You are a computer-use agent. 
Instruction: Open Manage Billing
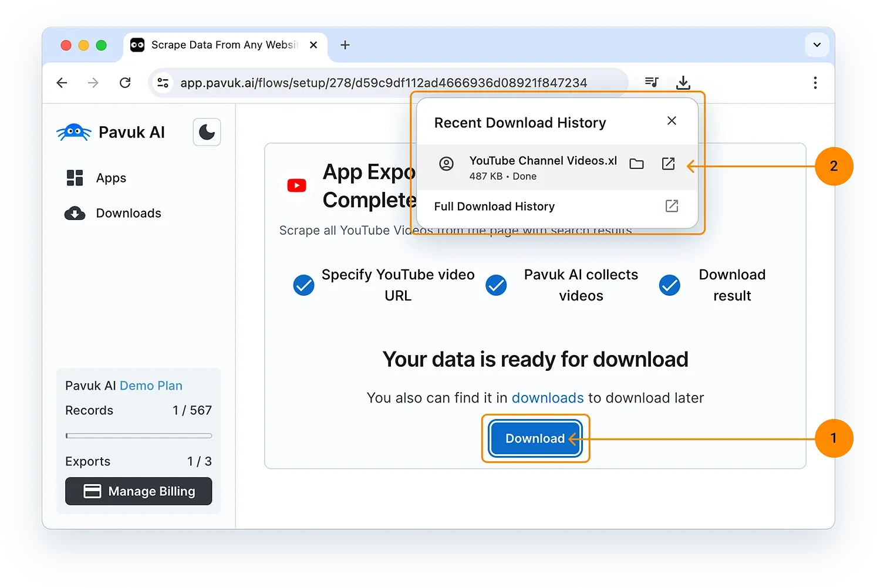[139, 491]
